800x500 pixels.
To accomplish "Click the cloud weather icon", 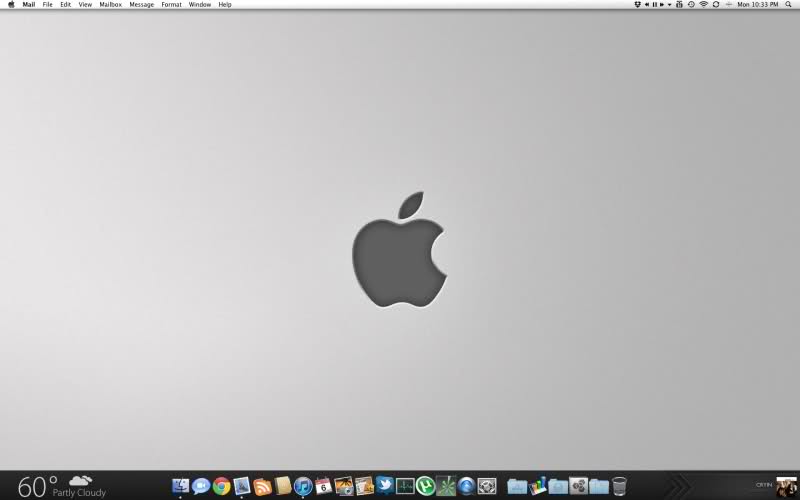I will pos(81,480).
